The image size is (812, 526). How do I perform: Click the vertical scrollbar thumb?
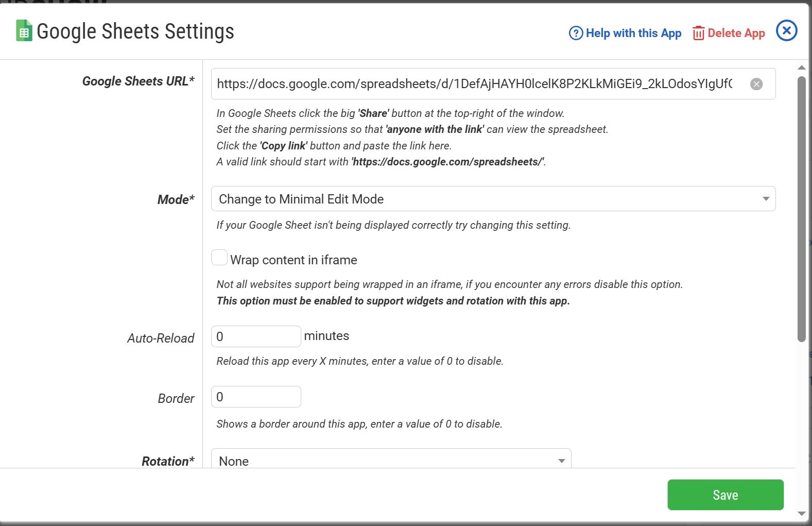[x=801, y=209]
